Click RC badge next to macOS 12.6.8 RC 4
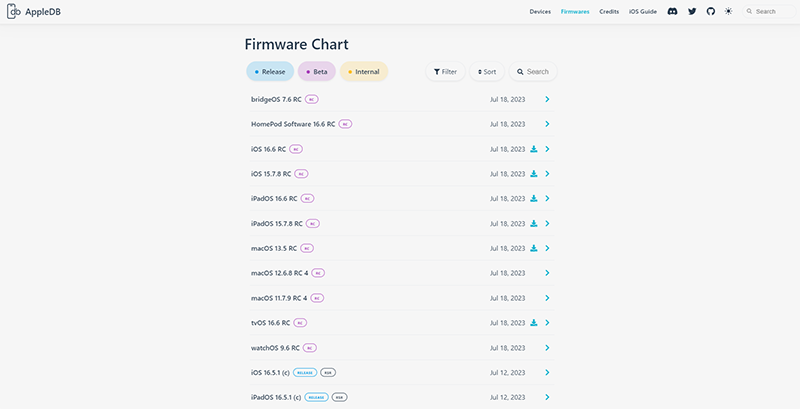Viewport: 800px width, 409px height. (x=318, y=273)
